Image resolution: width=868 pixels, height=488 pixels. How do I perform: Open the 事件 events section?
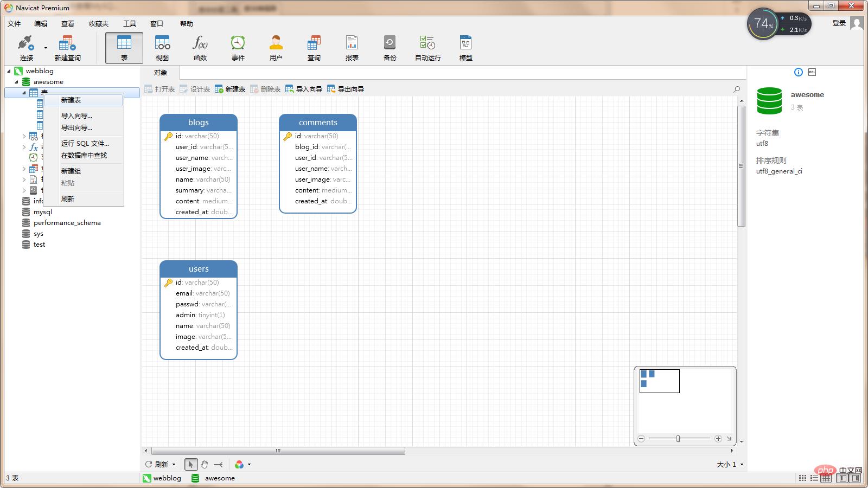[x=238, y=48]
